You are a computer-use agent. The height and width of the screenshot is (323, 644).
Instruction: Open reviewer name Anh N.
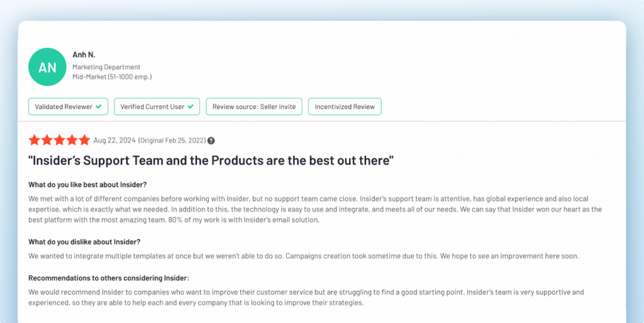tap(83, 55)
